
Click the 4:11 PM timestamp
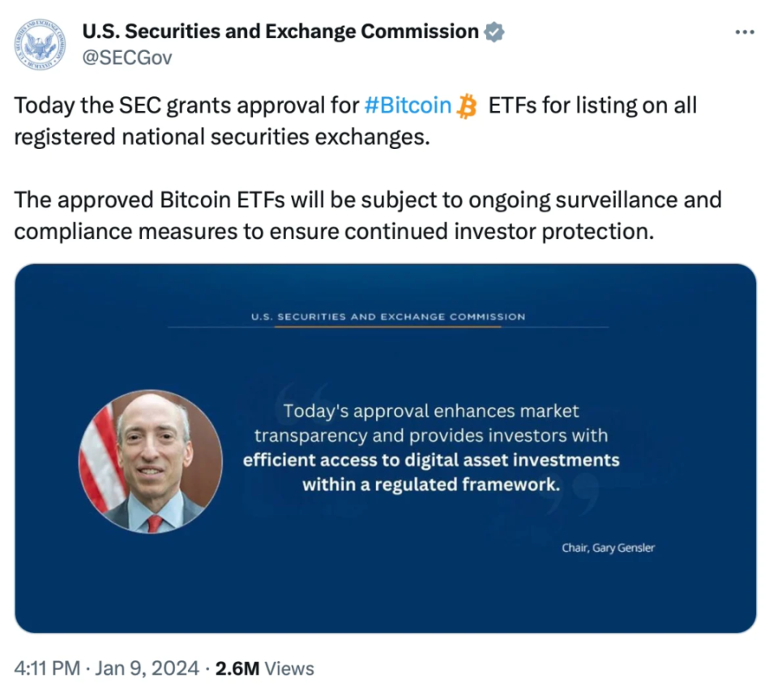pyautogui.click(x=47, y=668)
